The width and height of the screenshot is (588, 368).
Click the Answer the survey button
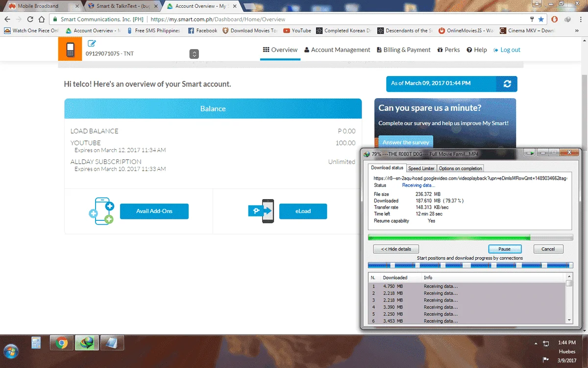406,142
